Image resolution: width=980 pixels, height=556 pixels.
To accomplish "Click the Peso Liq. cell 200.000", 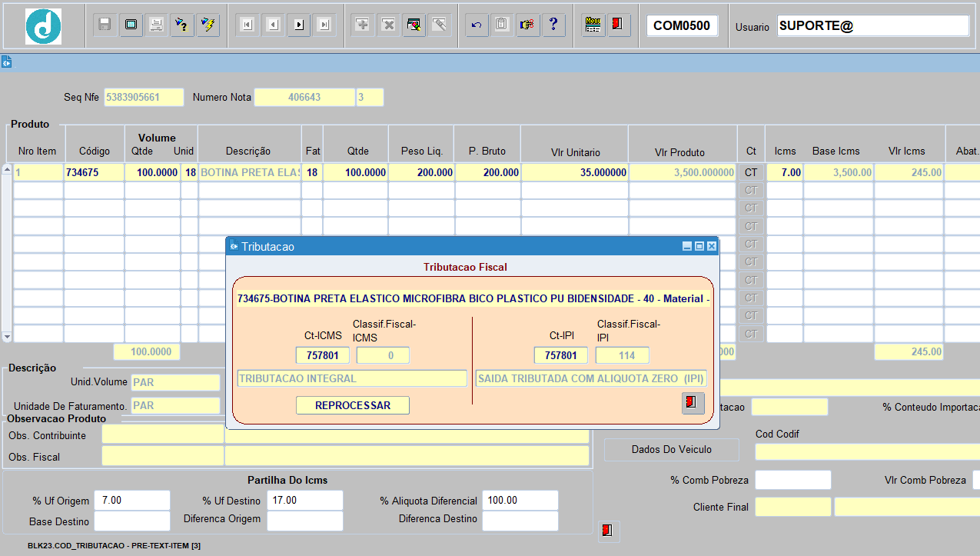I will pos(421,172).
